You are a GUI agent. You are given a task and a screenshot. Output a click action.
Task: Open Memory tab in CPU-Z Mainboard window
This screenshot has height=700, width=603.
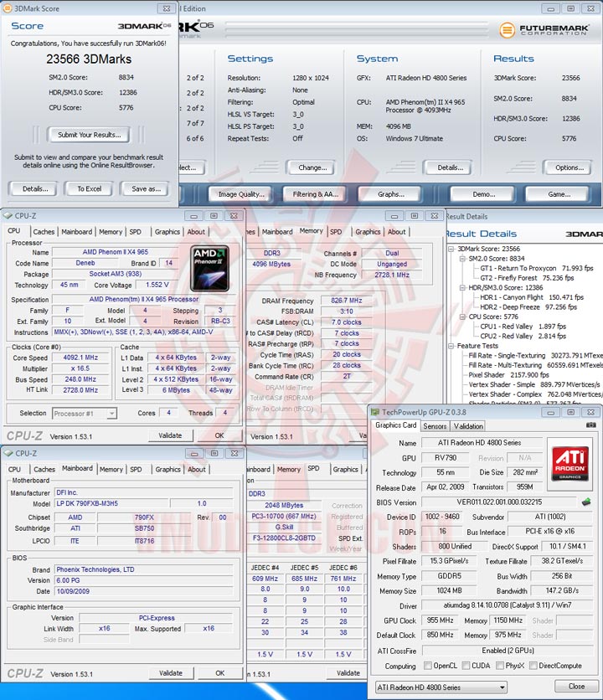pyautogui.click(x=111, y=469)
